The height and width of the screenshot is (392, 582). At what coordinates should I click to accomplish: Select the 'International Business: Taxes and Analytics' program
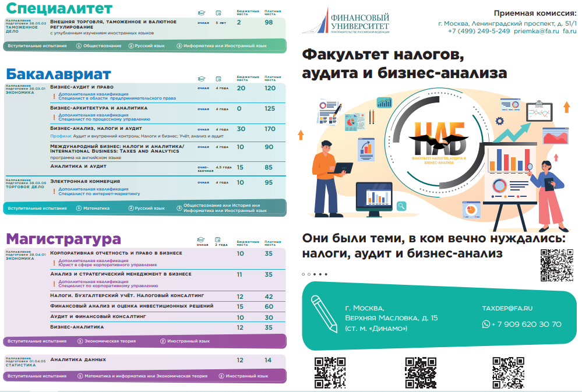pos(114,151)
